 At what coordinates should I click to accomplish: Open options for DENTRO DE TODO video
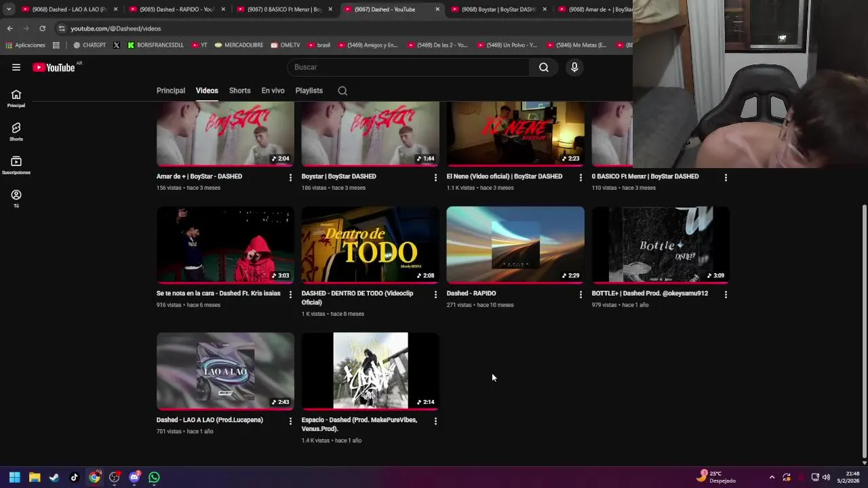[x=435, y=295]
